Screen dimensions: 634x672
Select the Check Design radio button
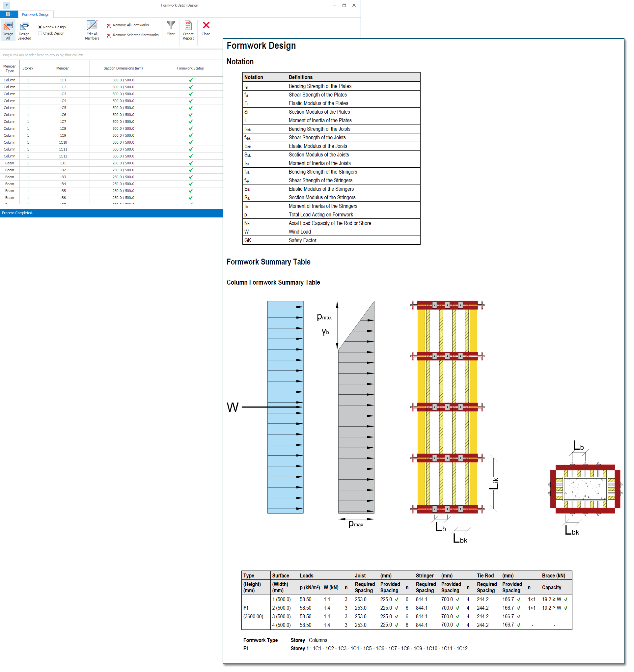click(40, 33)
